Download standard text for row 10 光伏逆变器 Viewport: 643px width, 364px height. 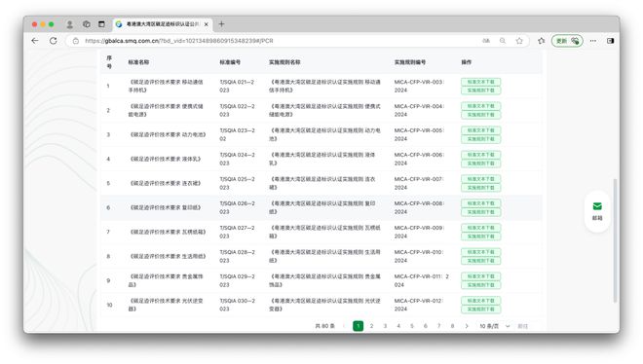(x=480, y=301)
